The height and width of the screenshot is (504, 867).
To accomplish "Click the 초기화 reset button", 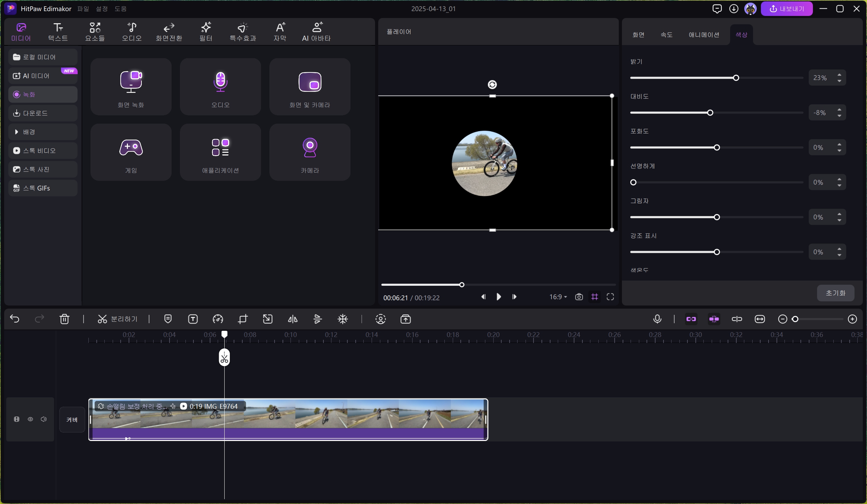I will (x=835, y=293).
